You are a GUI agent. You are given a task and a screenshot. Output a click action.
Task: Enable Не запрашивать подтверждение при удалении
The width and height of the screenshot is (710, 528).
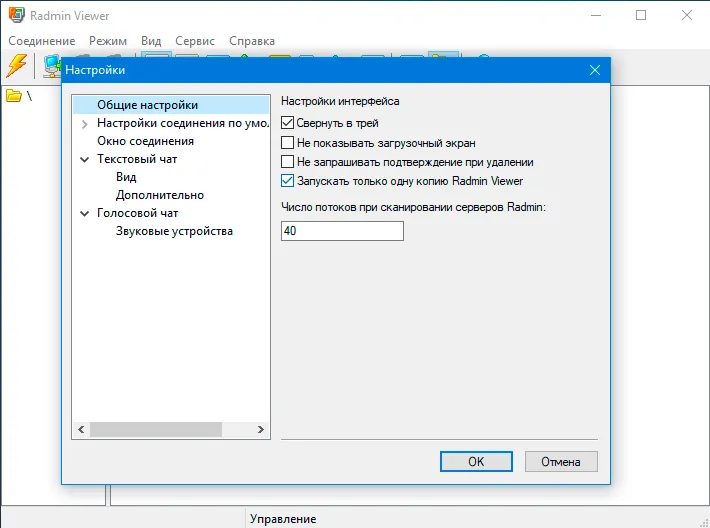click(x=287, y=162)
